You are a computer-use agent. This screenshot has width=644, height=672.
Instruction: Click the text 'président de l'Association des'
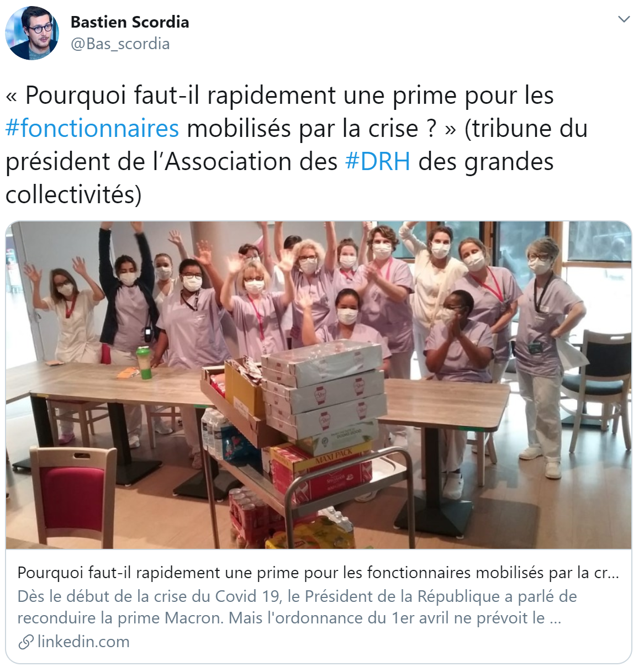pos(172,161)
